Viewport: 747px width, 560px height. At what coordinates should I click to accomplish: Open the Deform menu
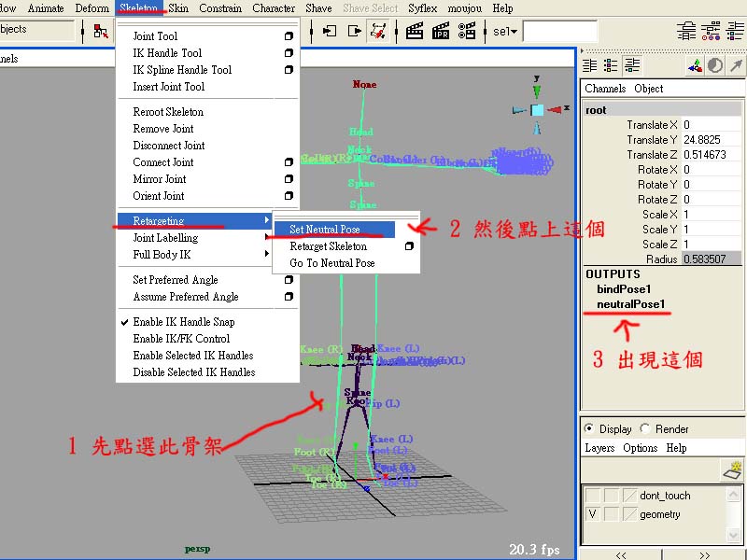[92, 8]
